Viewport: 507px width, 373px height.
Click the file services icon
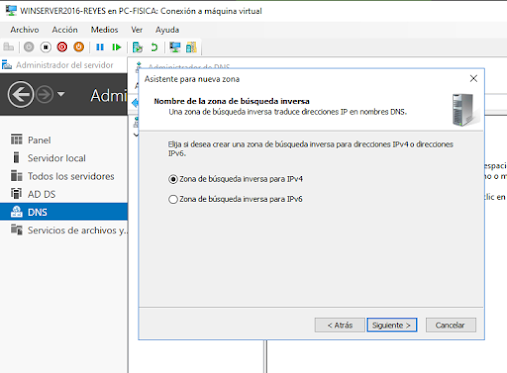17,230
